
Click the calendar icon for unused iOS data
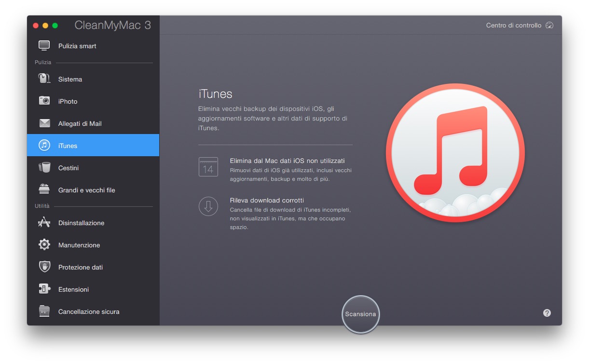point(208,167)
